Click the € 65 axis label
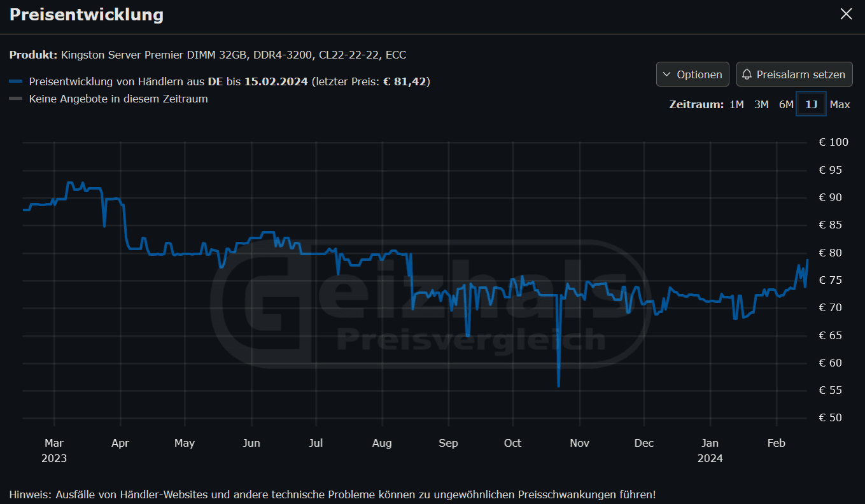The width and height of the screenshot is (865, 504). pos(831,335)
